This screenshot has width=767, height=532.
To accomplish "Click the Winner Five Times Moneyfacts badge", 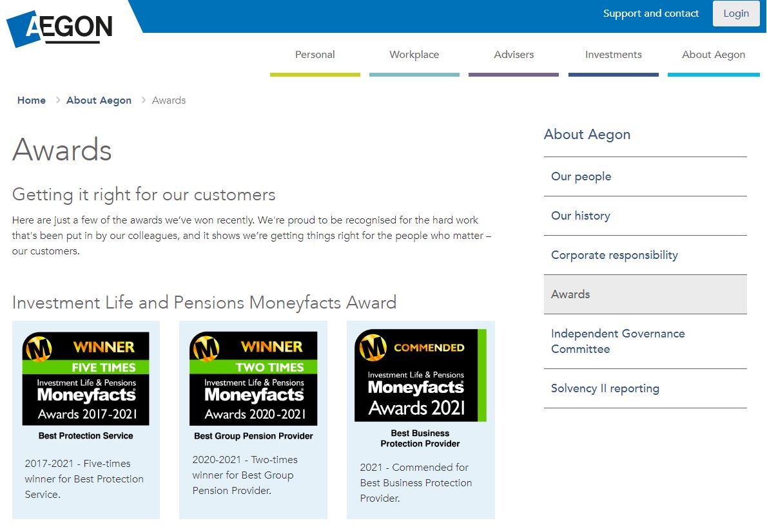I will 86,386.
